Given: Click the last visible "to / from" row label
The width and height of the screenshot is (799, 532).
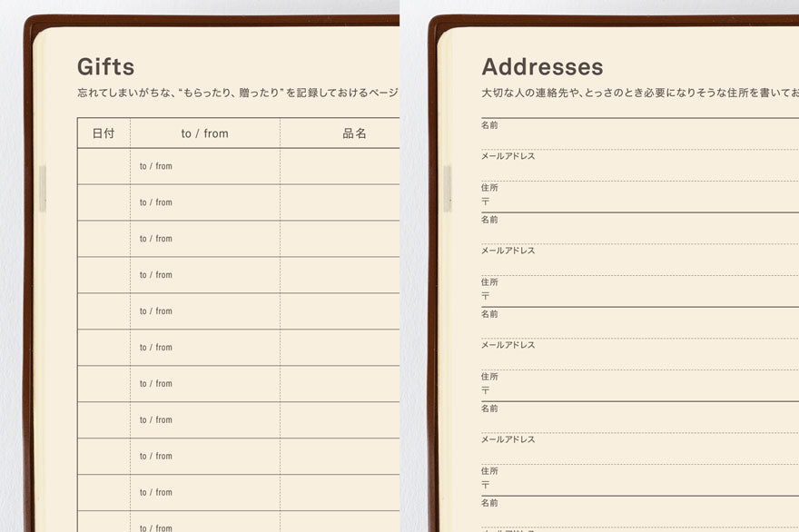Looking at the screenshot, I should pos(154,526).
